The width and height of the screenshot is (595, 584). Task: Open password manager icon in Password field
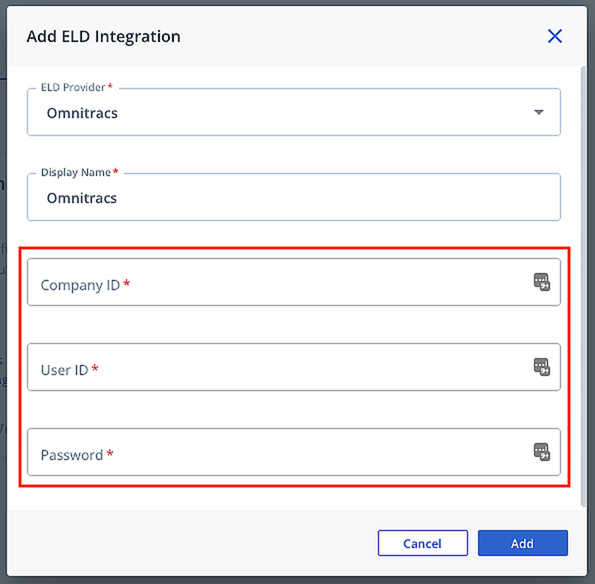click(541, 452)
